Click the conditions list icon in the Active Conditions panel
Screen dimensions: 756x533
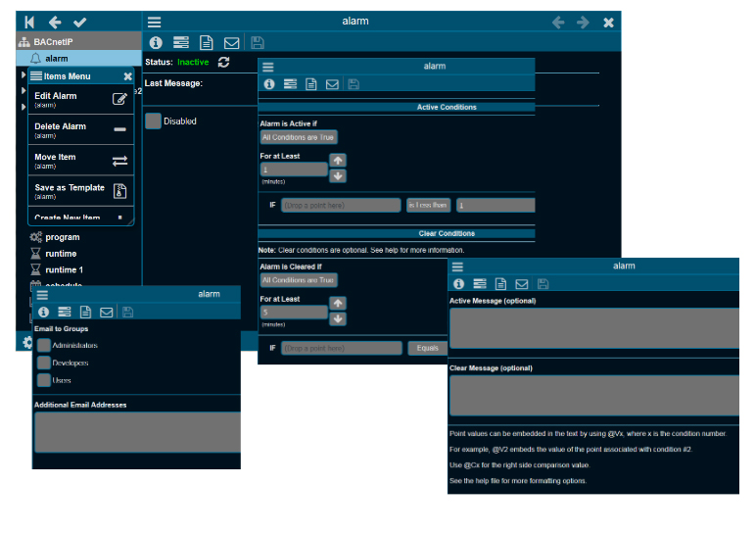click(x=290, y=84)
